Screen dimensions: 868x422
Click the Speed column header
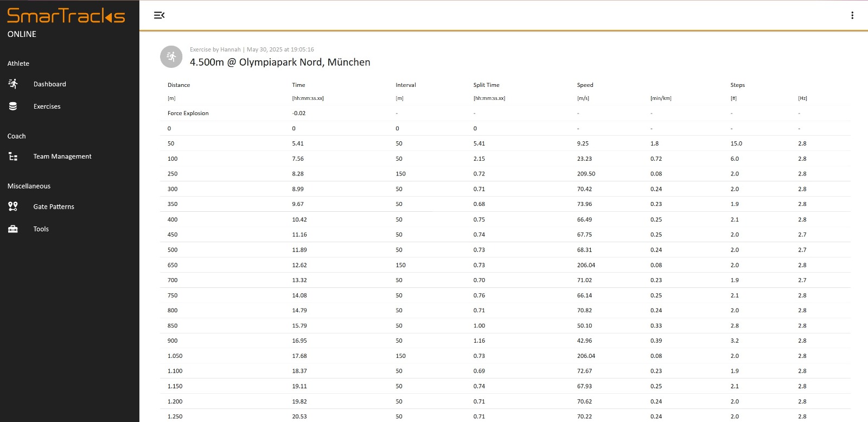(585, 85)
